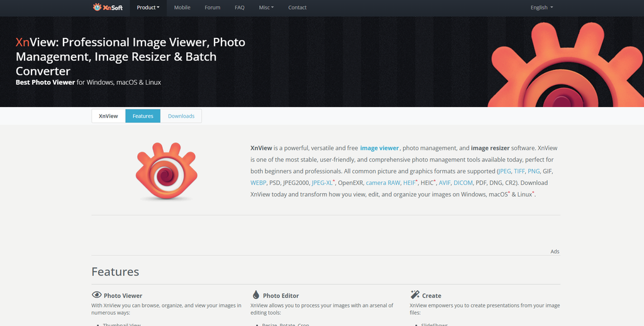
Task: Open the TIFF format link
Action: click(519, 171)
